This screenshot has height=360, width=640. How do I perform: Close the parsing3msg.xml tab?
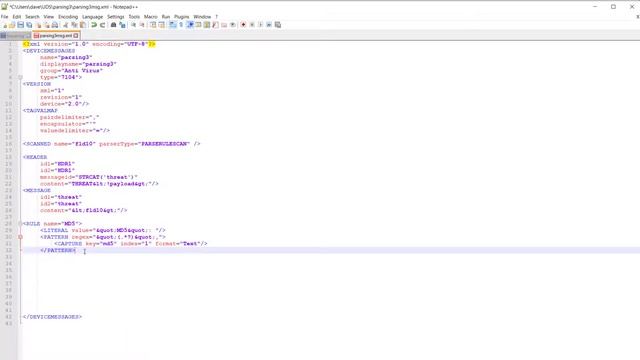(76, 36)
